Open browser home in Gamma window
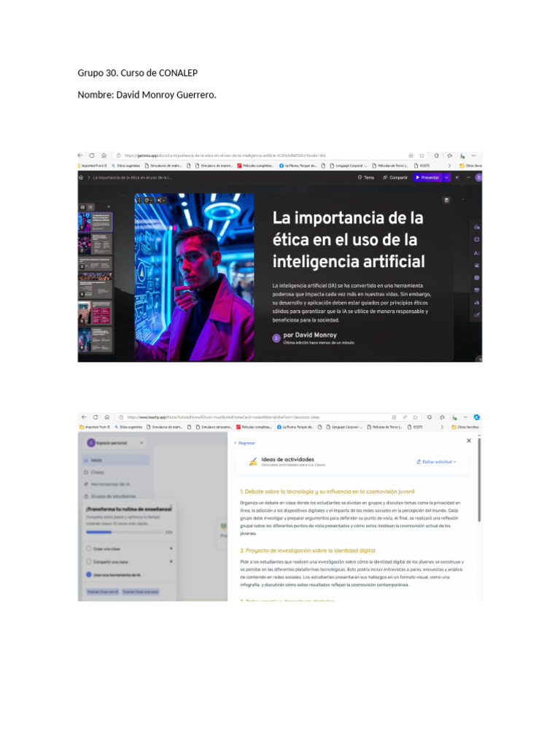The width and height of the screenshot is (560, 747). 104,155
